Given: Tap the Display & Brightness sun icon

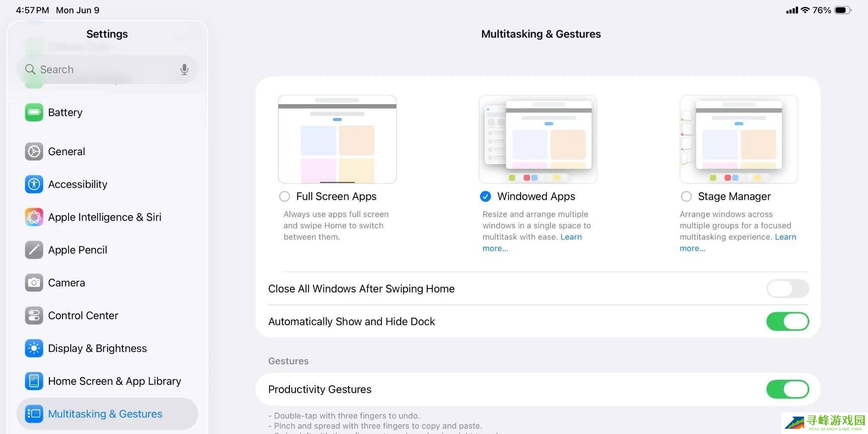Looking at the screenshot, I should click(34, 349).
